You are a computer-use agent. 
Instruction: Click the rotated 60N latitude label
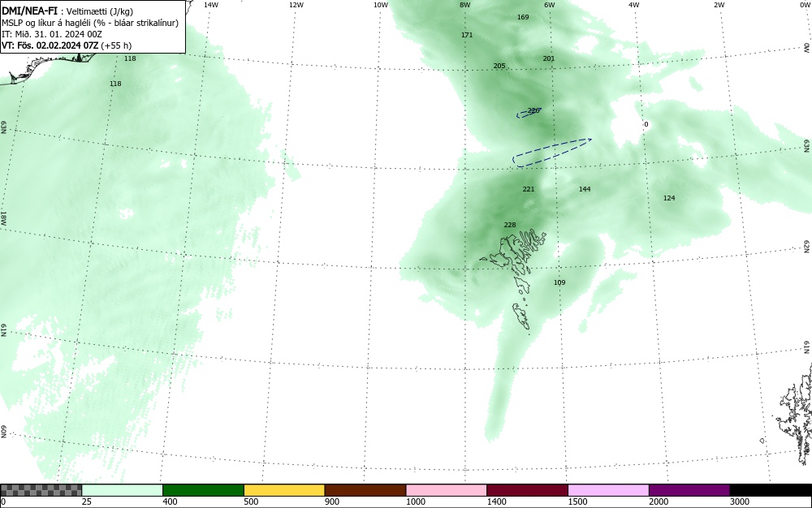pos(3,432)
